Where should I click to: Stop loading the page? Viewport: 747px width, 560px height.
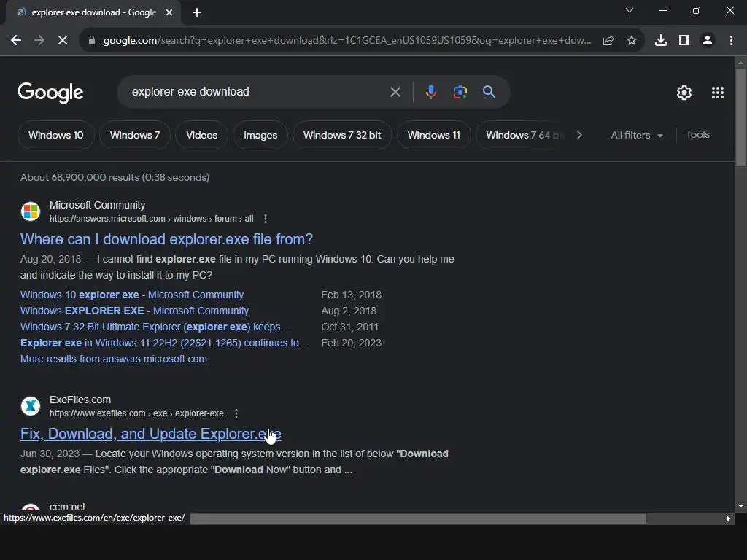63,41
